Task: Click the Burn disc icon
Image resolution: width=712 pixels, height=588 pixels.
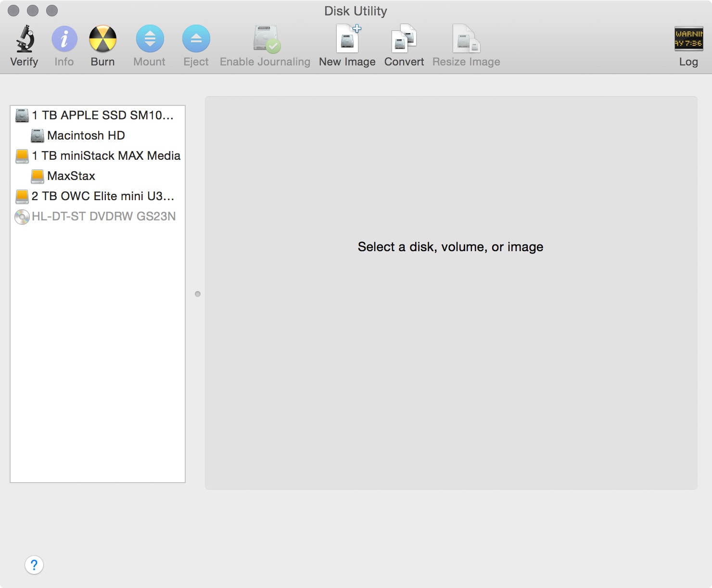Action: [102, 39]
